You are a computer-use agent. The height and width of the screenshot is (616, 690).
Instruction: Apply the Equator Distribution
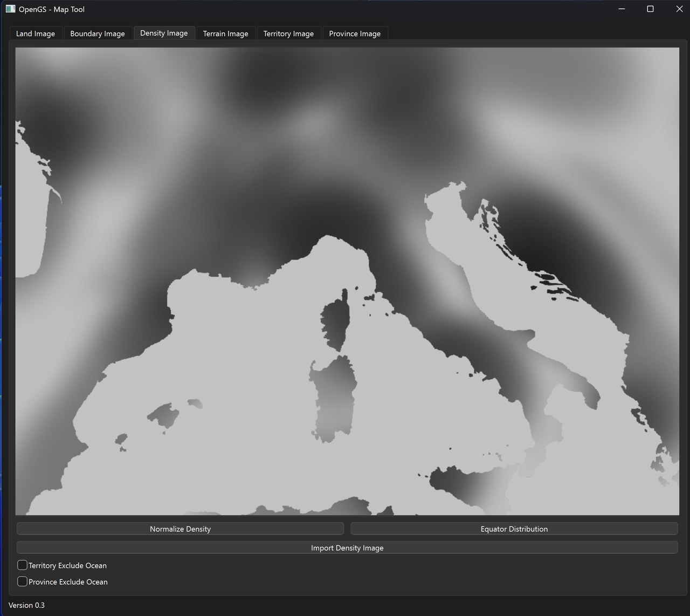point(514,529)
